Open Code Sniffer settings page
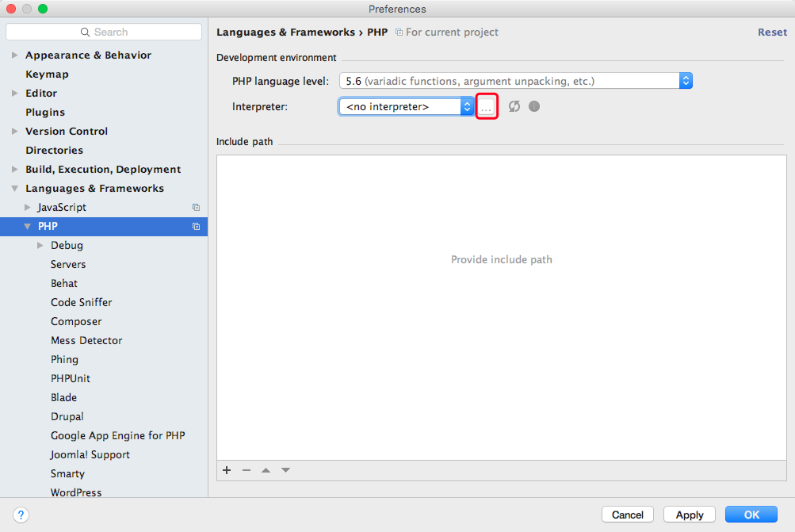Image resolution: width=795 pixels, height=532 pixels. [x=81, y=302]
